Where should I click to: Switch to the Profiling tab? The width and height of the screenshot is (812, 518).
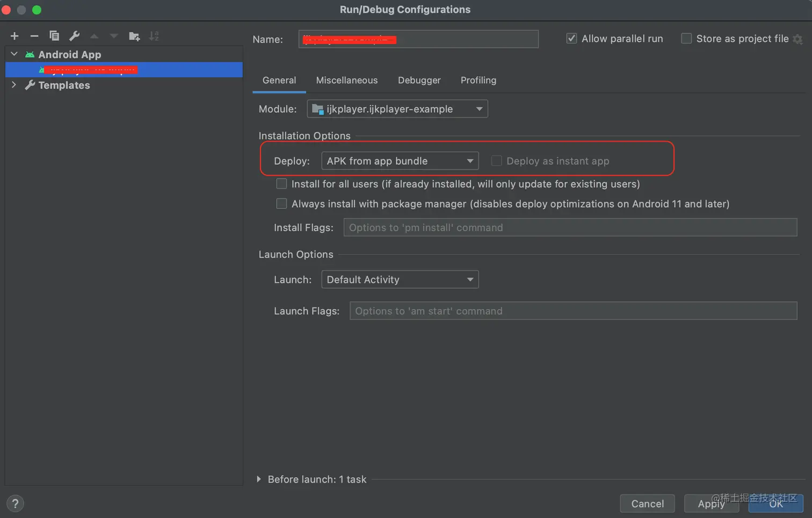tap(478, 81)
